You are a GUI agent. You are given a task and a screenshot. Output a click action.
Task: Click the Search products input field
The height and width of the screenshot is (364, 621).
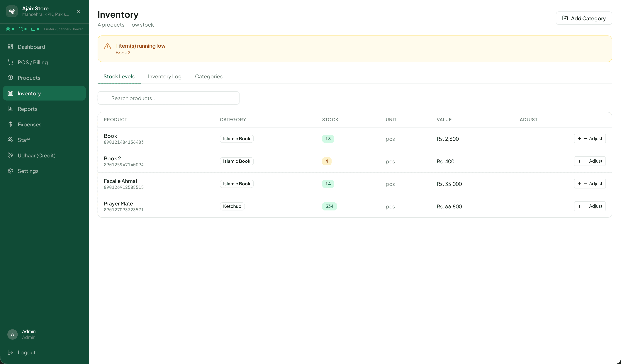click(168, 98)
